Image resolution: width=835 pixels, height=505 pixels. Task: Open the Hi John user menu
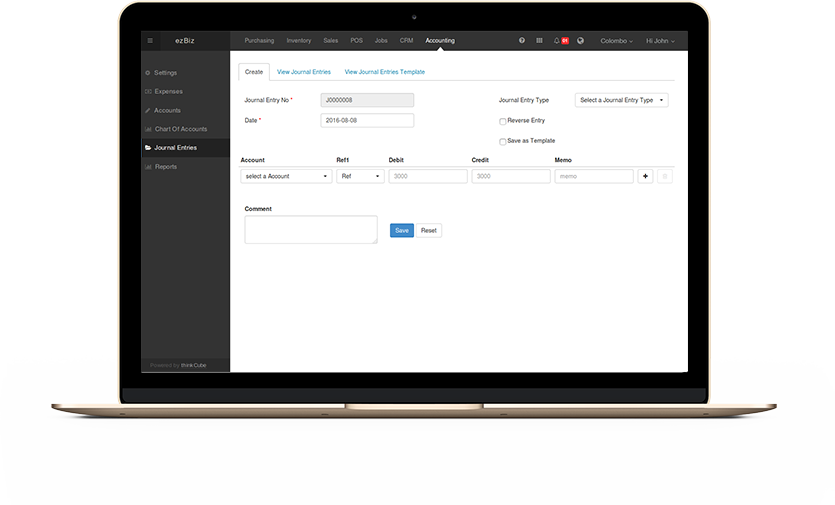click(x=660, y=41)
